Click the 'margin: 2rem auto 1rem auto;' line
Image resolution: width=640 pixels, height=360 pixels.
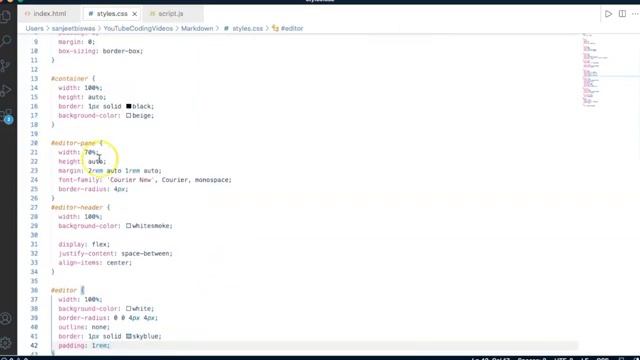[110, 171]
